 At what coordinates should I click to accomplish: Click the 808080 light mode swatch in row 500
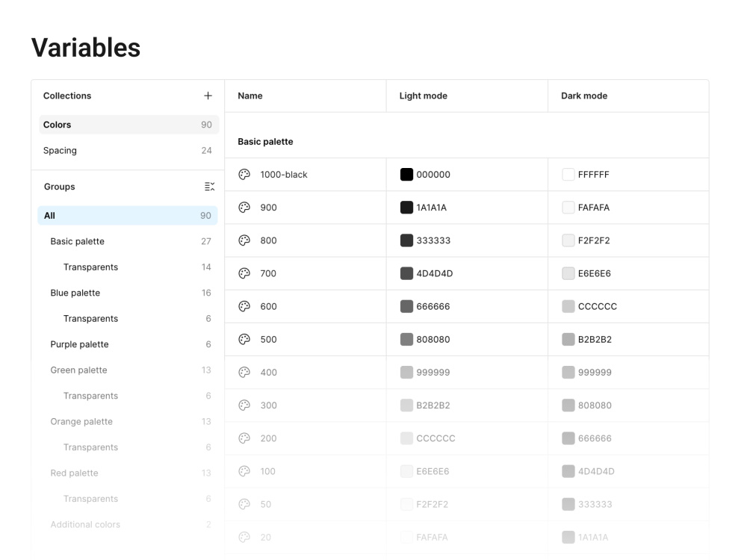[x=406, y=339]
